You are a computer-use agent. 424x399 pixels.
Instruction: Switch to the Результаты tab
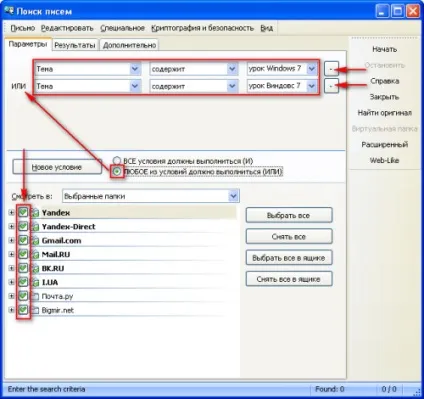tap(75, 45)
